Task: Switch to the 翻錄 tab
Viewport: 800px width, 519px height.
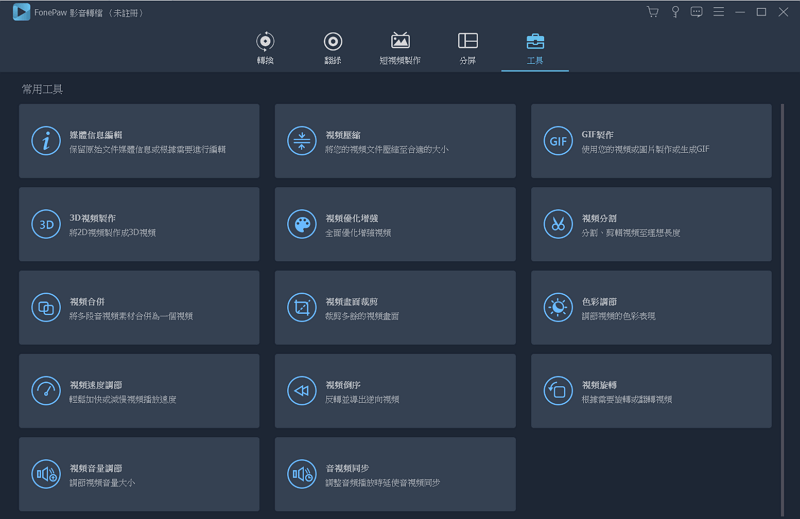Action: [x=333, y=48]
